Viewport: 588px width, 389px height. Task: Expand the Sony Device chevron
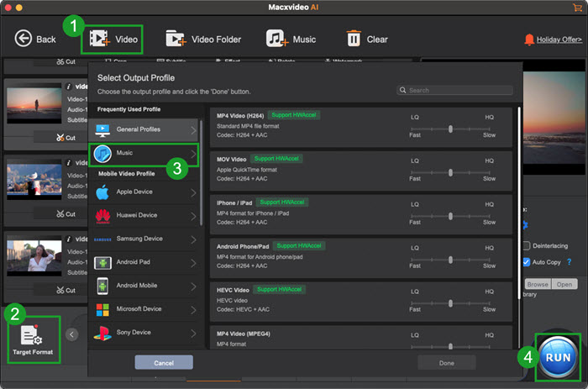193,334
